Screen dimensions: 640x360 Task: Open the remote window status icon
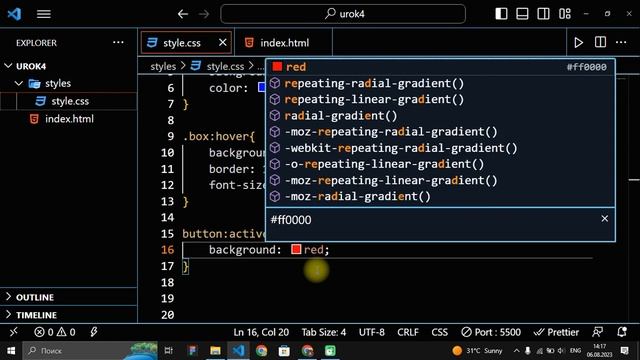tap(13, 332)
